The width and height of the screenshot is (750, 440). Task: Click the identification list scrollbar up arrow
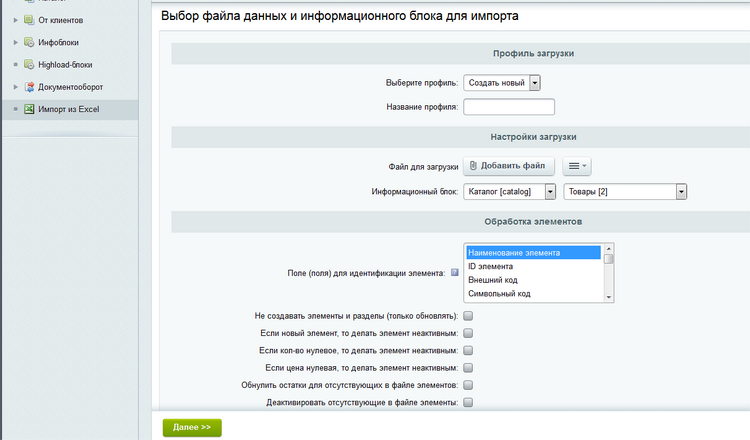click(x=608, y=249)
